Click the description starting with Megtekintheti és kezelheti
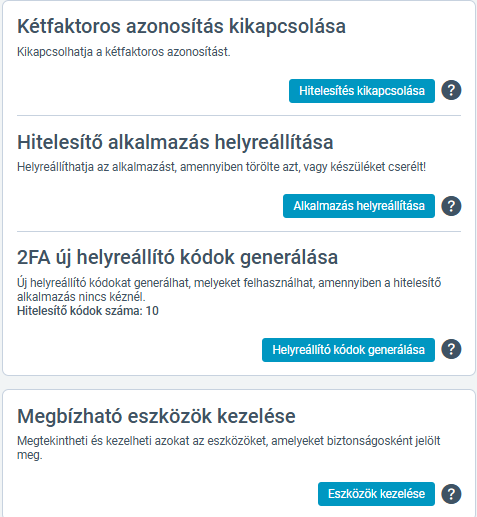477x517 pixels. click(229, 448)
